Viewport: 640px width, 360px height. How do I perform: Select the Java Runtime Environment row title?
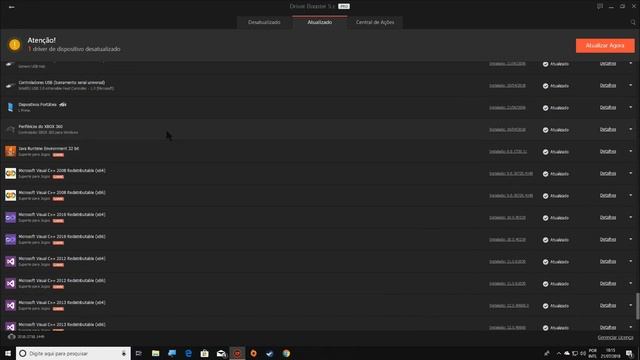(x=49, y=149)
